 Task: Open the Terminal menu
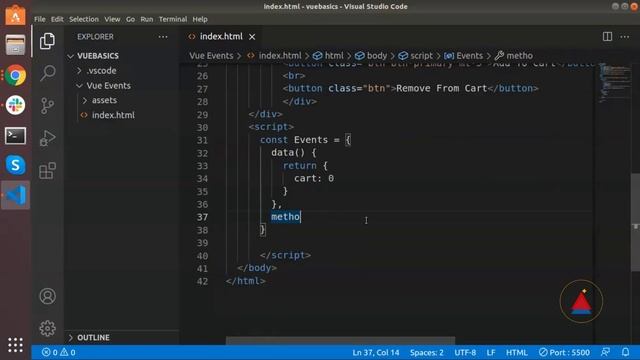click(173, 19)
